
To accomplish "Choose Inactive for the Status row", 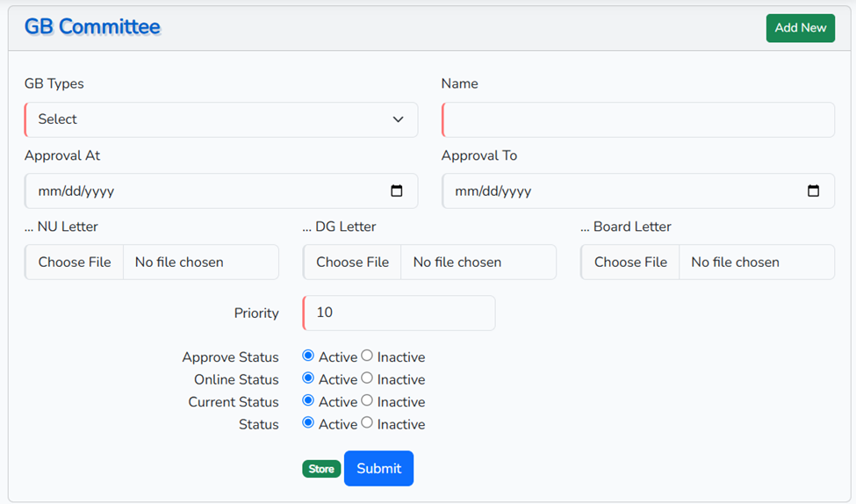I will click(x=367, y=423).
